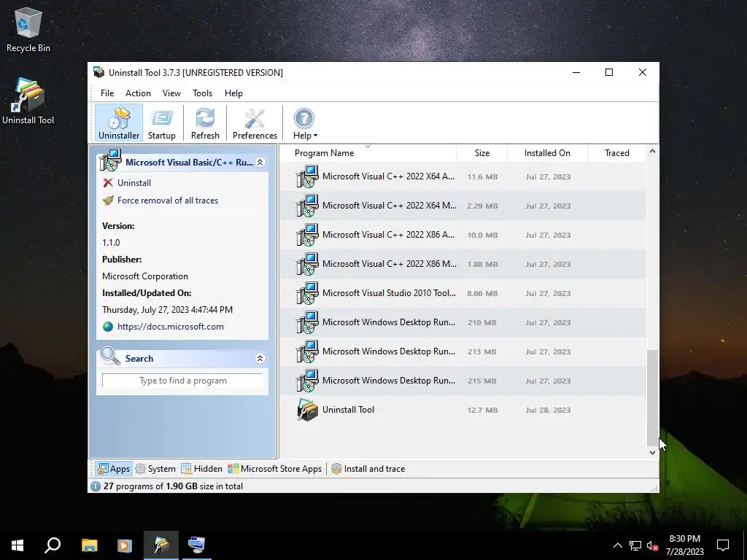Open the Action menu
This screenshot has height=560, width=747.
coord(138,93)
